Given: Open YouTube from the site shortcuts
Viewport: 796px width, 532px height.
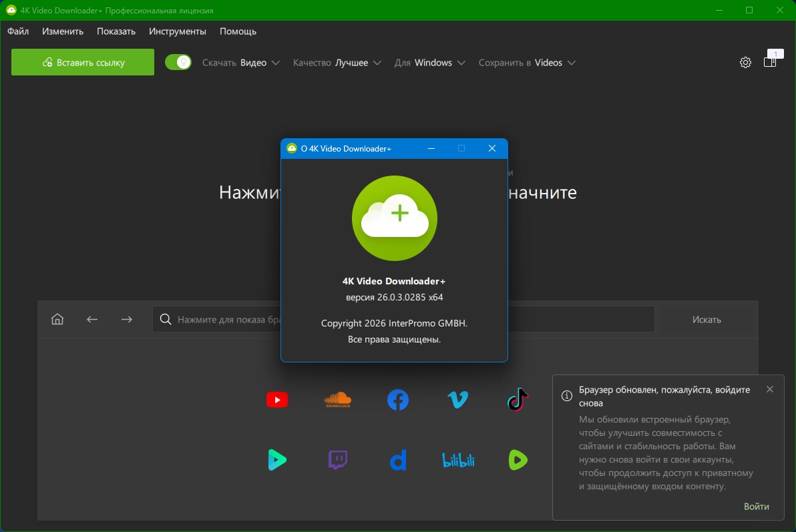Looking at the screenshot, I should point(277,400).
